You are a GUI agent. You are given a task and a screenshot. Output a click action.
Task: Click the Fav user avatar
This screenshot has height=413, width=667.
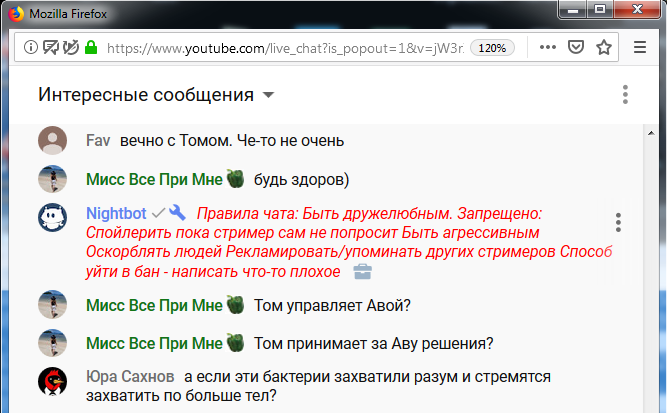52,140
